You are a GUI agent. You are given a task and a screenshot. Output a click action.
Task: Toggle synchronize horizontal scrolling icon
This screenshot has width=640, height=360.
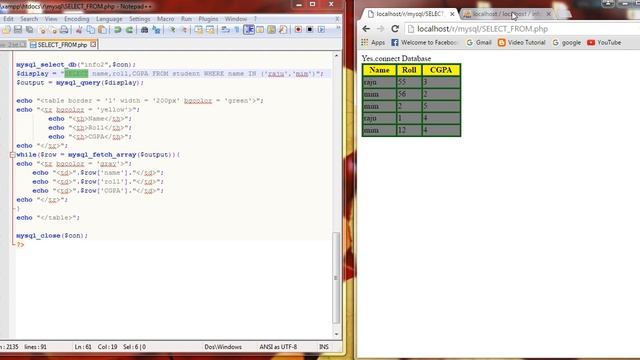[210, 30]
